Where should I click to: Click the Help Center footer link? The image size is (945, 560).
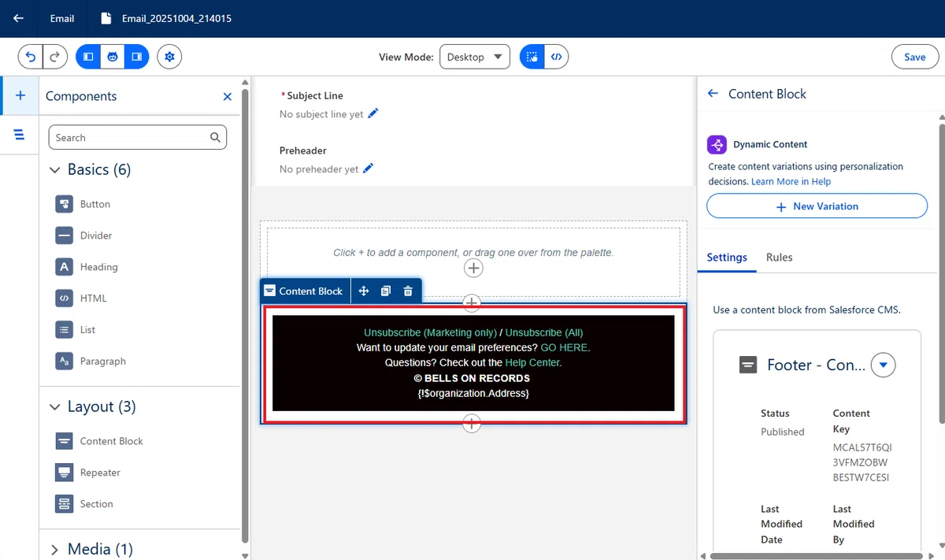tap(533, 362)
